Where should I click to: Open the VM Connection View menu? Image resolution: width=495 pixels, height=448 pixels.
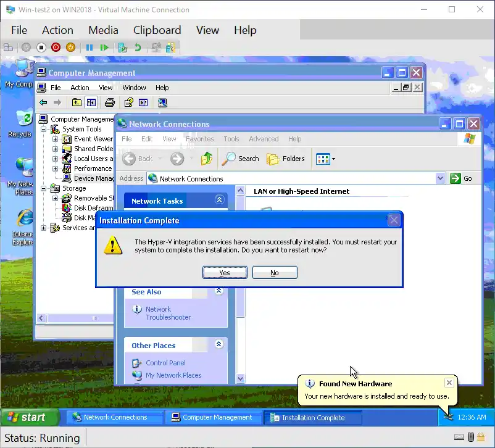point(207,30)
